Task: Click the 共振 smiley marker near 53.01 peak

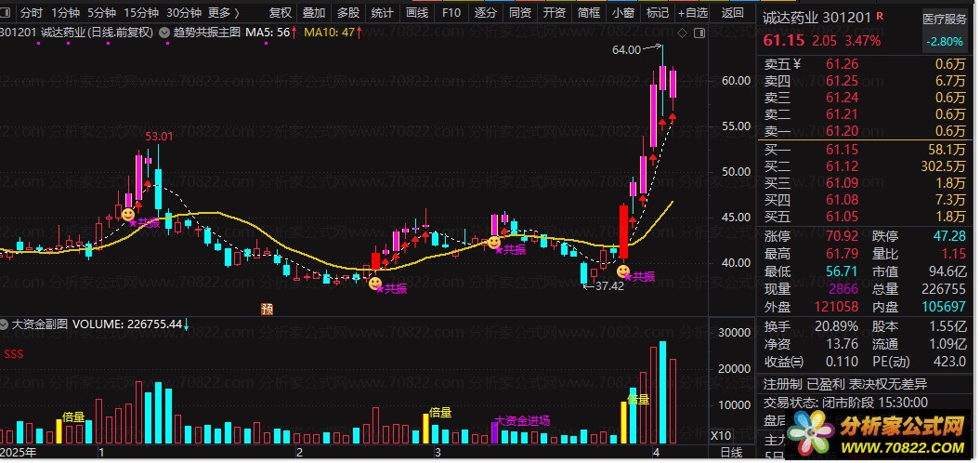Action: (128, 215)
